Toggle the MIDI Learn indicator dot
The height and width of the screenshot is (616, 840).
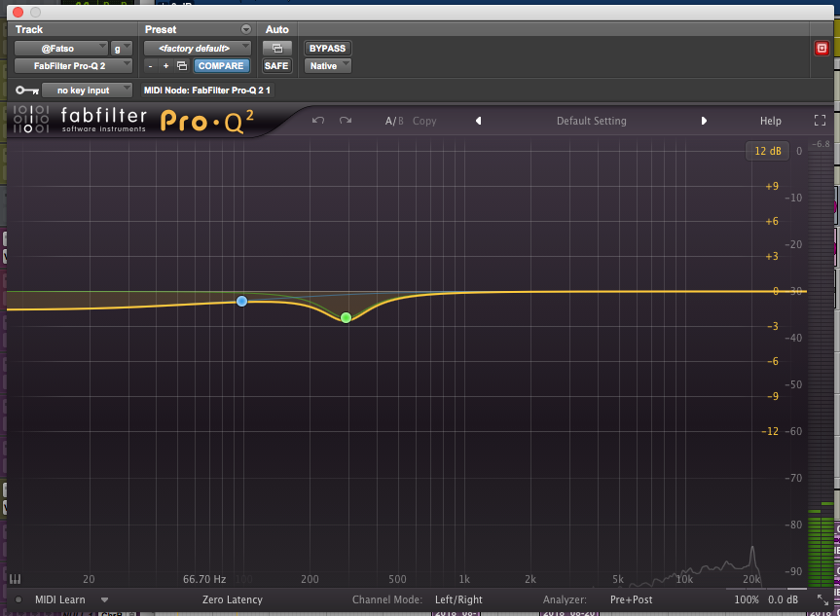18,599
